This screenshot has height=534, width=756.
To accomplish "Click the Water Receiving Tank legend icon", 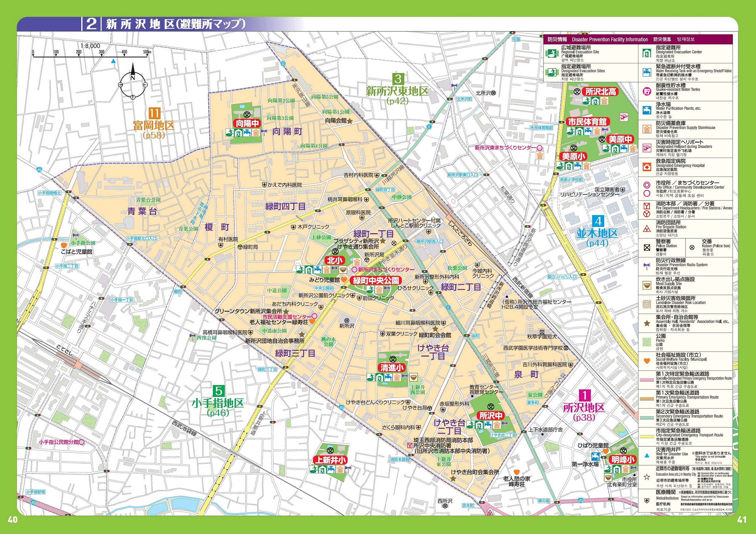I will (x=647, y=72).
